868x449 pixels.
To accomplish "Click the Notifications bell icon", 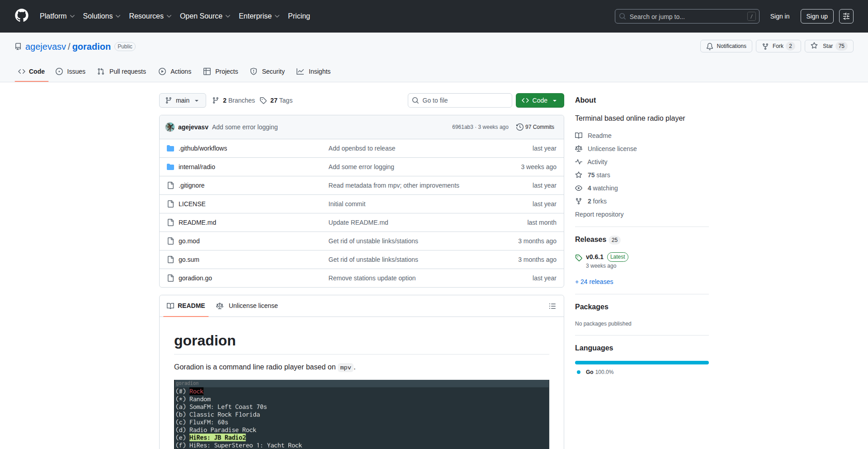I will coord(710,46).
